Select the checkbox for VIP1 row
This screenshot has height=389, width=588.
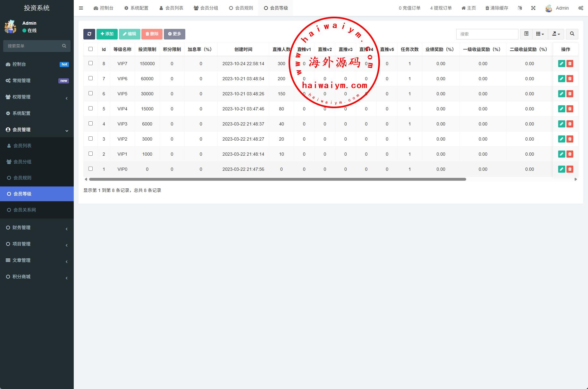(90, 154)
